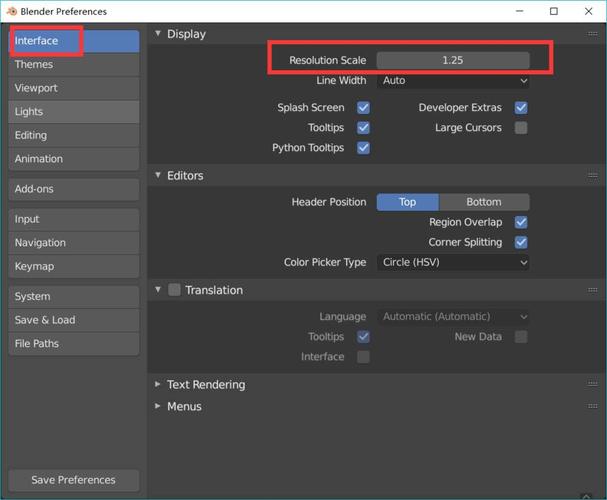Open the Add-ons preferences tab
The image size is (607, 500).
point(74,189)
